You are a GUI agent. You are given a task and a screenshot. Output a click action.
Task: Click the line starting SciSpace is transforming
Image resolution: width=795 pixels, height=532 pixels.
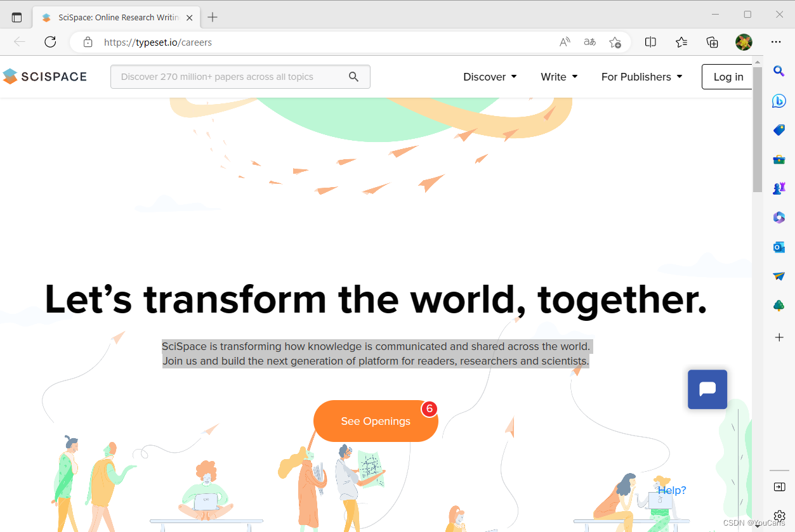click(376, 346)
